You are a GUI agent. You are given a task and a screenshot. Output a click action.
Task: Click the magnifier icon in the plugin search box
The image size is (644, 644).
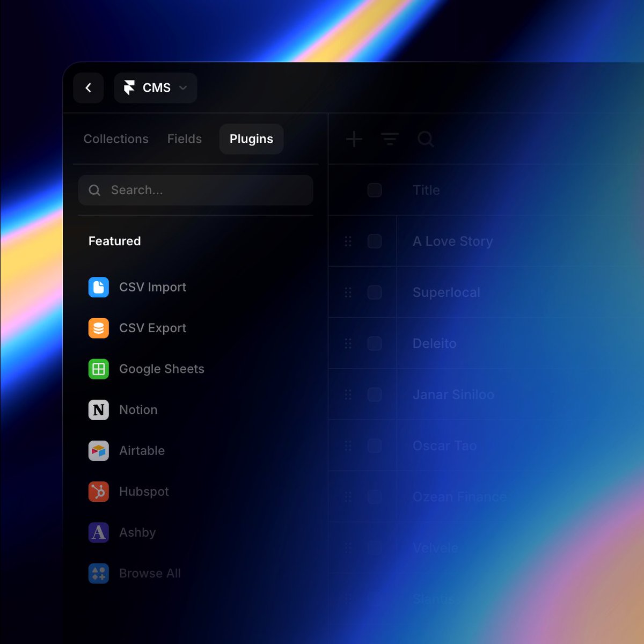(94, 190)
